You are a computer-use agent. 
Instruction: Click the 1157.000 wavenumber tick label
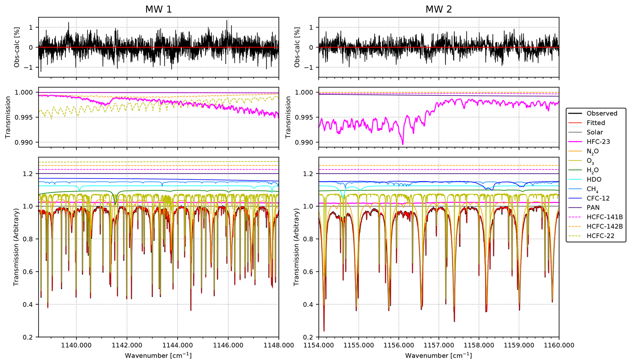click(x=438, y=345)
